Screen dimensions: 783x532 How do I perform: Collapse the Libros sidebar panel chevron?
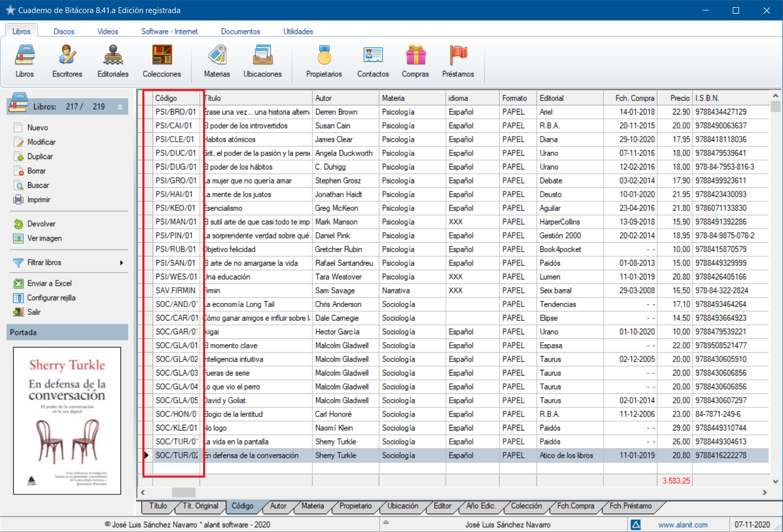[120, 107]
